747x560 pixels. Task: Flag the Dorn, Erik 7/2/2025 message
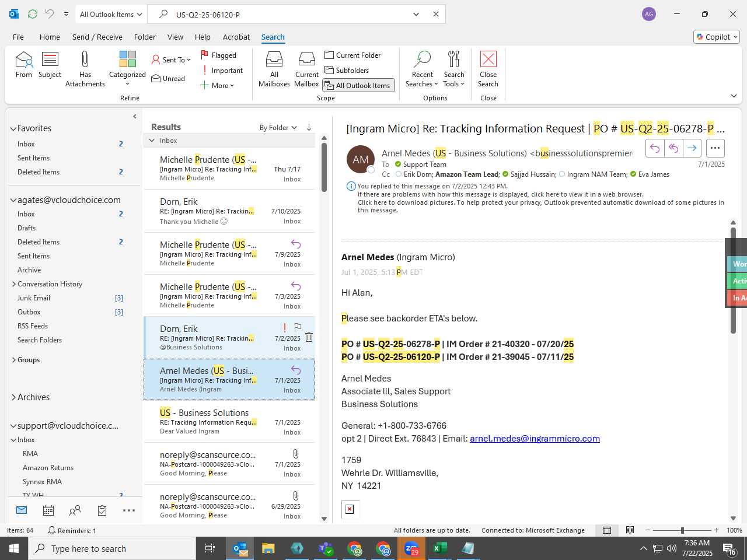(x=298, y=327)
